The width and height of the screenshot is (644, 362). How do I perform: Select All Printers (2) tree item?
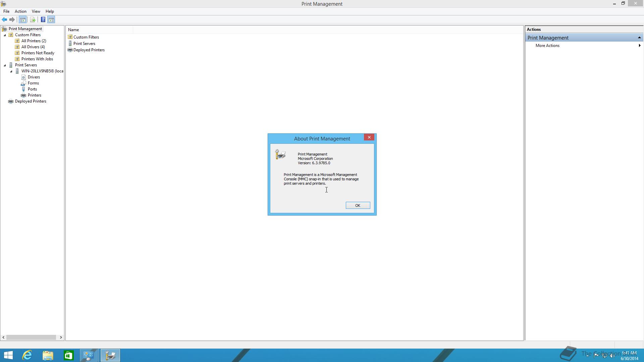[x=34, y=41]
